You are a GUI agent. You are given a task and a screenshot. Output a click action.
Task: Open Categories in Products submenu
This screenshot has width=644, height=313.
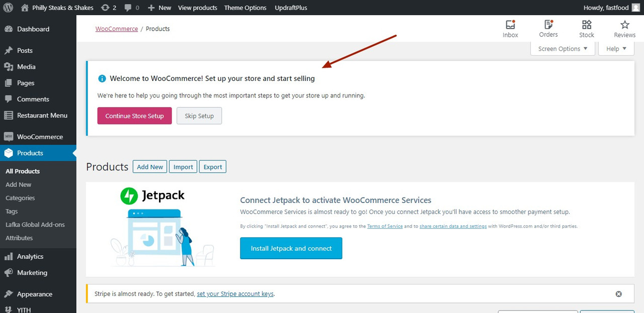(x=20, y=198)
